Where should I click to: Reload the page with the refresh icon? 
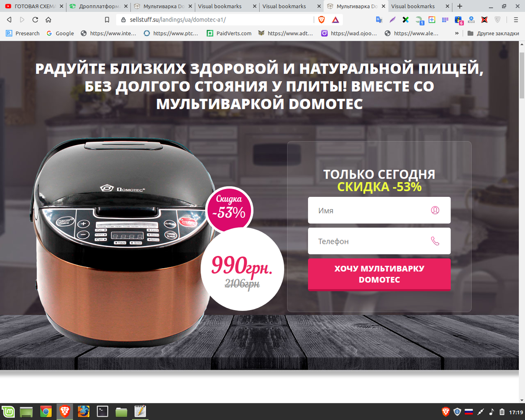(x=35, y=20)
